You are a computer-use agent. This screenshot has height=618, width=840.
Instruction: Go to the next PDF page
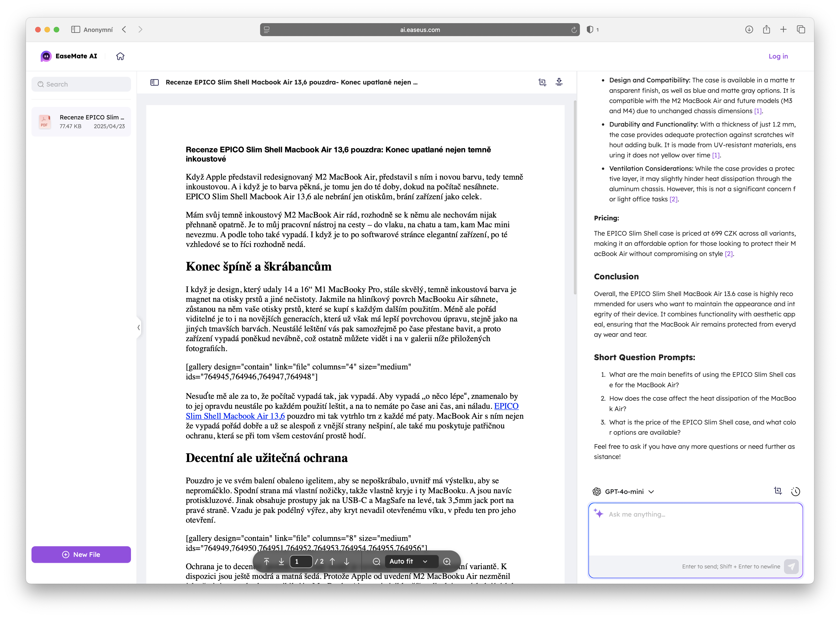pos(346,561)
